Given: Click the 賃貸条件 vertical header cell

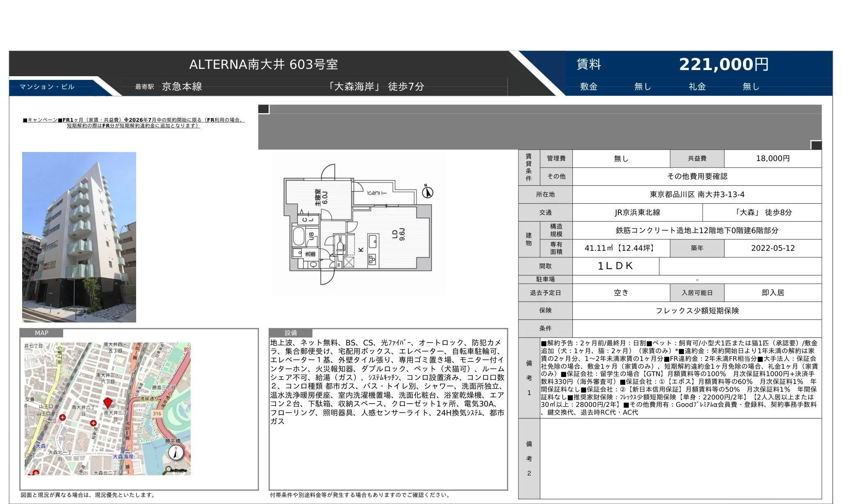Looking at the screenshot, I should [x=529, y=168].
